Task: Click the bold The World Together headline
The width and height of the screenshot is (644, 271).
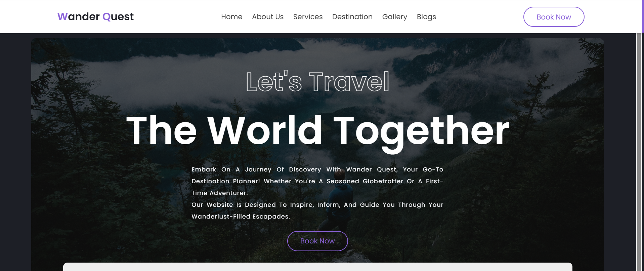Action: (x=317, y=131)
